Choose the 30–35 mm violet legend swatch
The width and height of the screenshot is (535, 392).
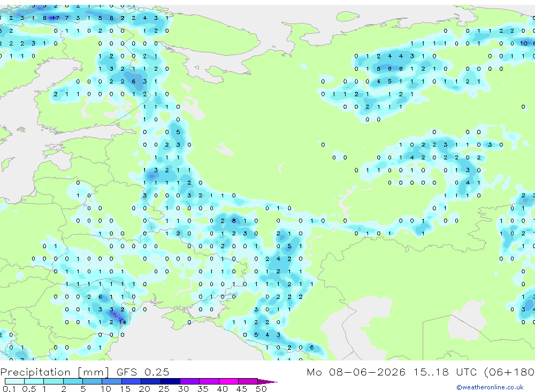[190, 381]
